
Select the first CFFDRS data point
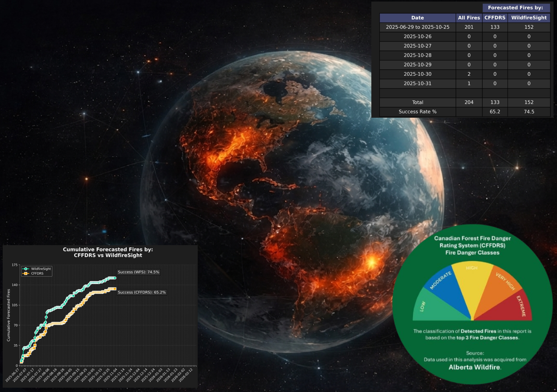tap(21, 363)
